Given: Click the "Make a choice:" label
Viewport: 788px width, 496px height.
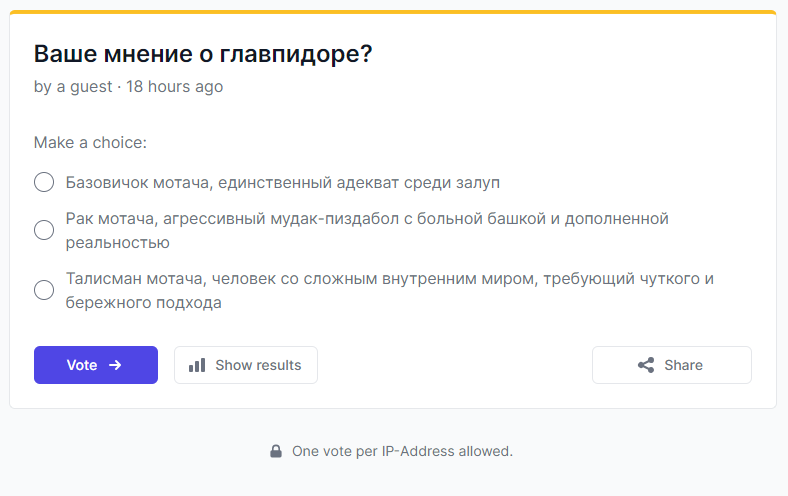Looking at the screenshot, I should click(x=90, y=143).
